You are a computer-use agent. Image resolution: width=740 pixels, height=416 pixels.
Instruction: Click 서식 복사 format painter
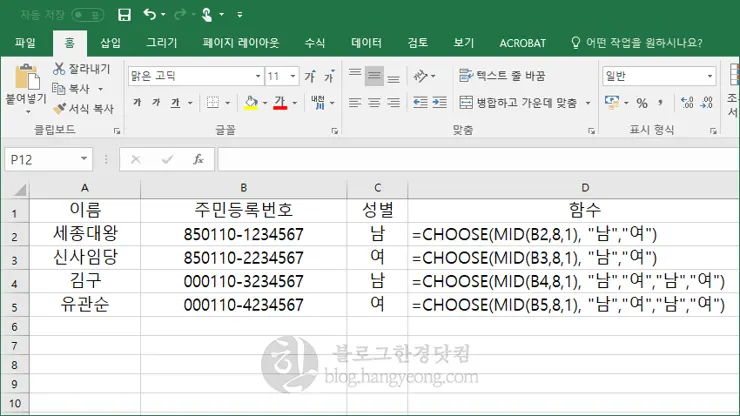pyautogui.click(x=83, y=109)
